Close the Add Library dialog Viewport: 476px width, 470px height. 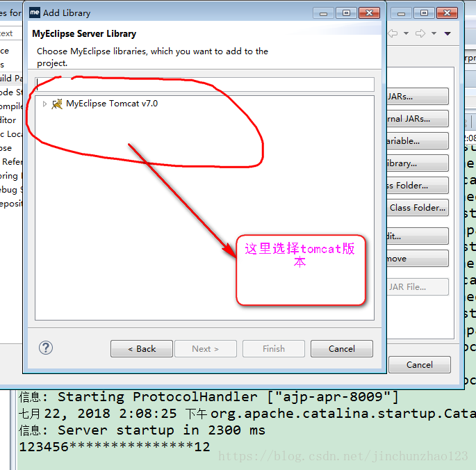(x=370, y=13)
